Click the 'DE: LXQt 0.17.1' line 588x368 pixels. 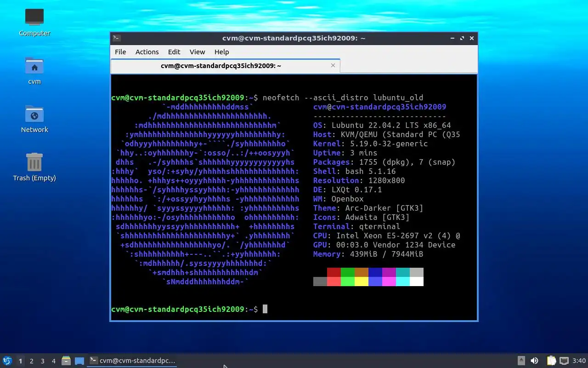click(348, 190)
